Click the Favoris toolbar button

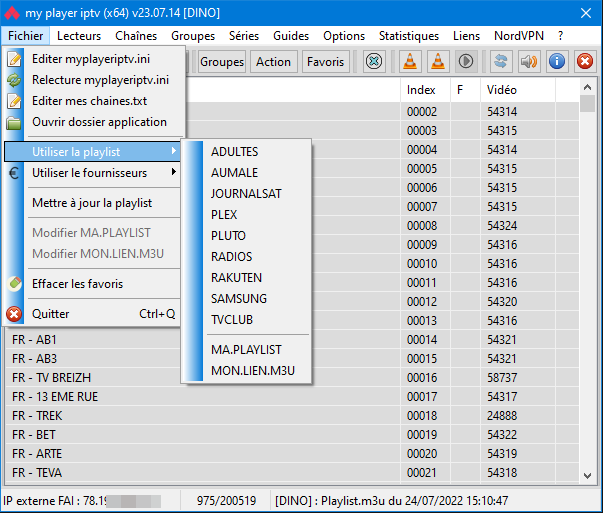pos(325,62)
